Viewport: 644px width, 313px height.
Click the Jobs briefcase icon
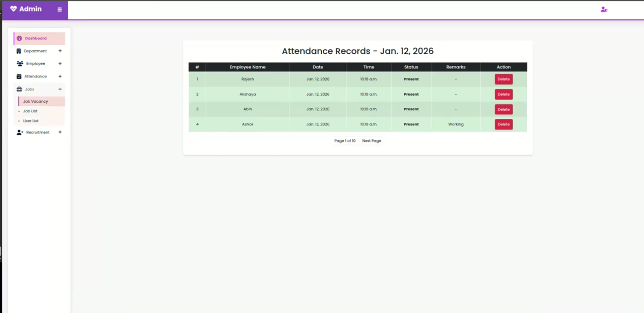[19, 89]
